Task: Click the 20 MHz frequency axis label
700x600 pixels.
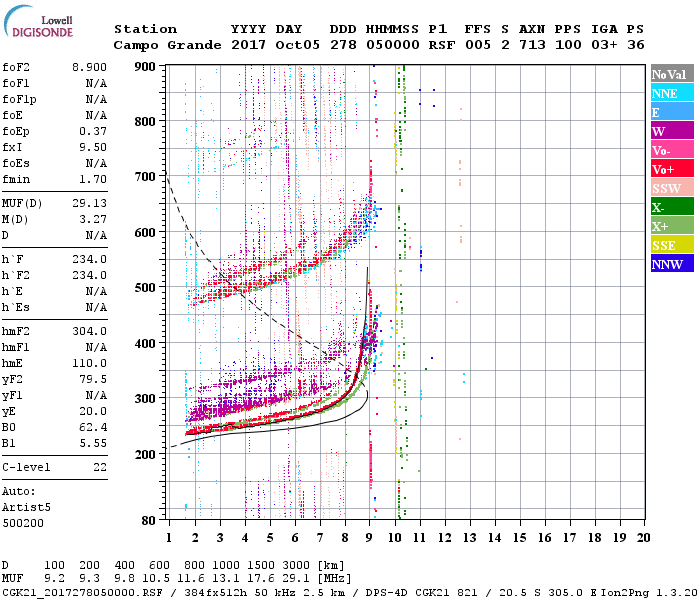Action: (643, 538)
